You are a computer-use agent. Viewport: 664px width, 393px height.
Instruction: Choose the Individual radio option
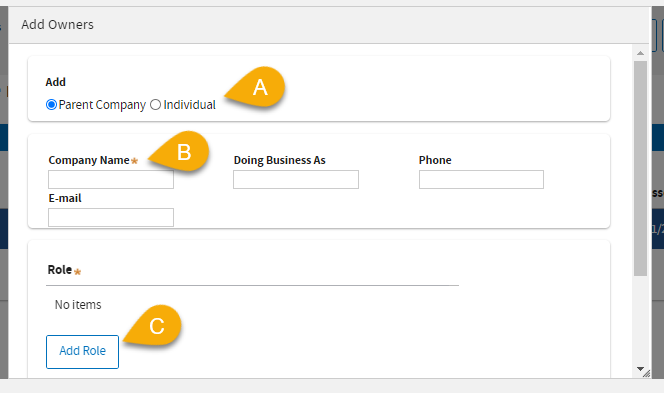(x=155, y=105)
